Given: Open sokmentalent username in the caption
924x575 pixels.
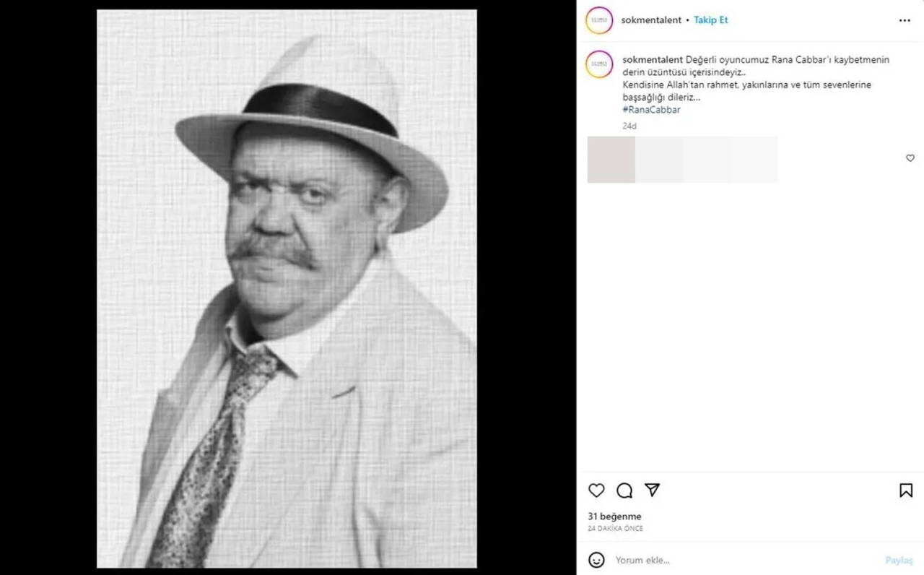Looking at the screenshot, I should tap(651, 60).
